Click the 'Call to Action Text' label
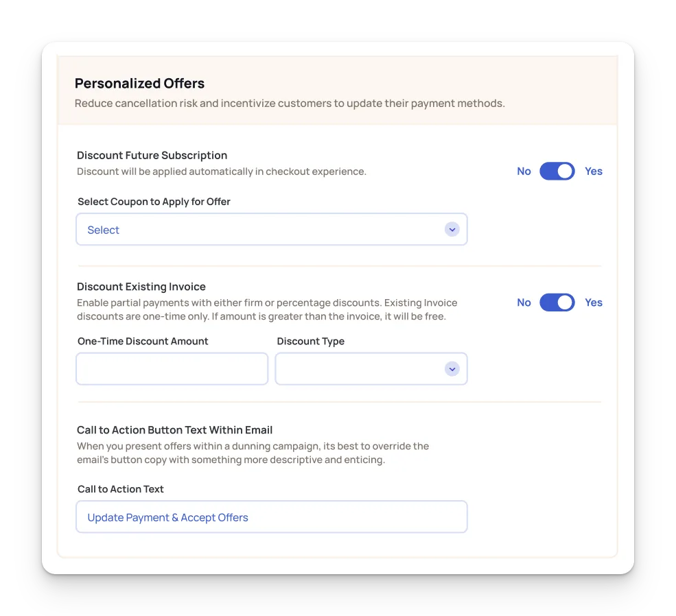Screen dimensions: 676x616 (121, 489)
